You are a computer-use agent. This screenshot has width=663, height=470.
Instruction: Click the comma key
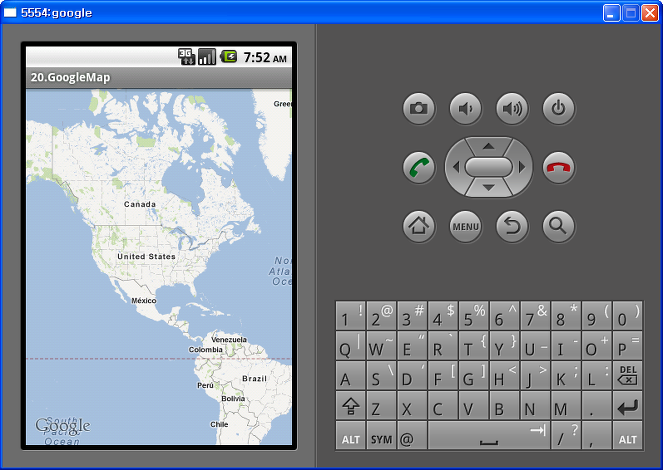coord(597,435)
